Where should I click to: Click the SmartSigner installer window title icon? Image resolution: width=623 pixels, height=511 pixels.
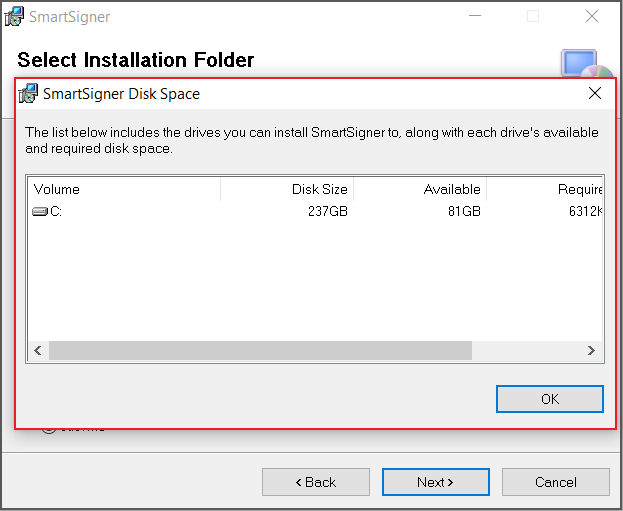tap(14, 16)
